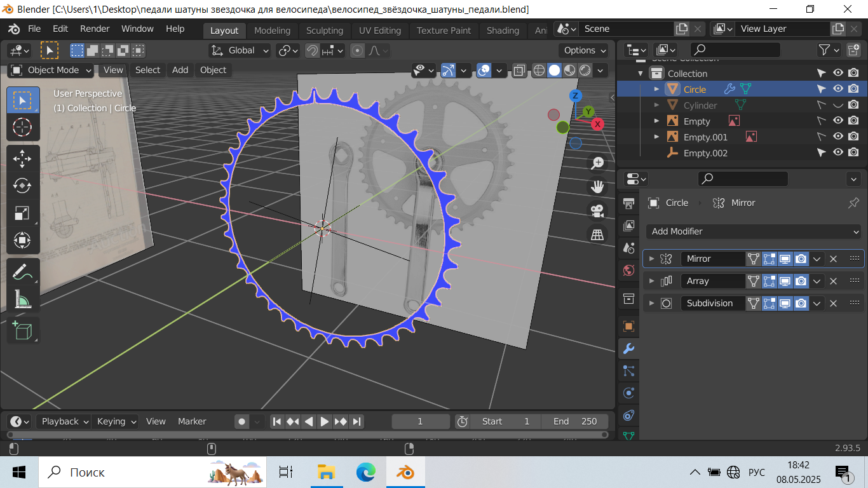Toggle visibility of Empty.001 object
This screenshot has width=868, height=488.
pos(838,137)
